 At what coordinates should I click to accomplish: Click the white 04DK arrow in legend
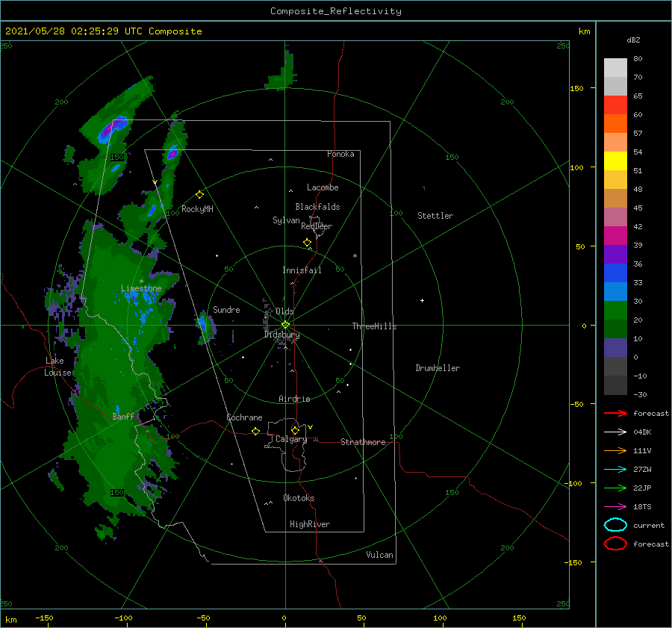point(615,432)
